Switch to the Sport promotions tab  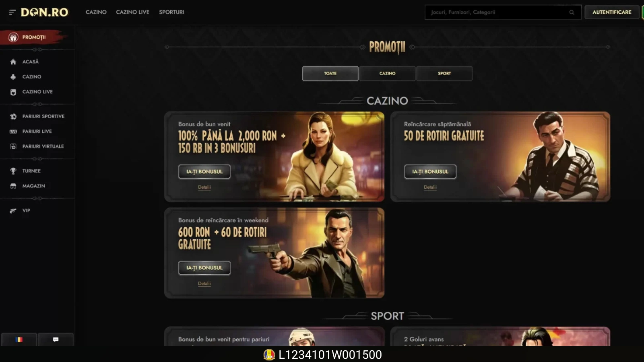coord(444,74)
